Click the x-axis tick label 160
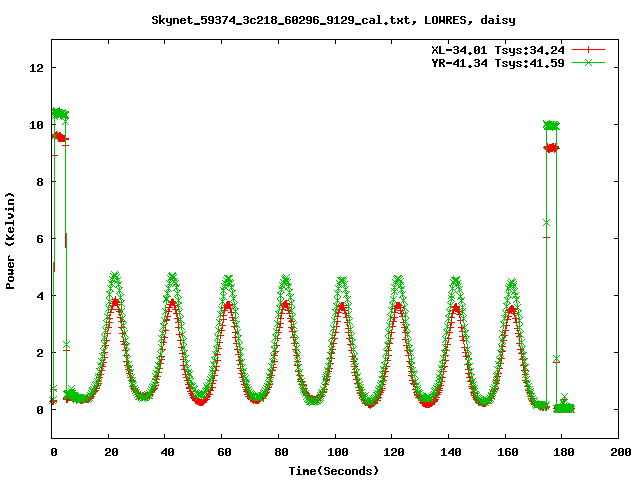Image resolution: width=640 pixels, height=480 pixels. pyautogui.click(x=508, y=452)
